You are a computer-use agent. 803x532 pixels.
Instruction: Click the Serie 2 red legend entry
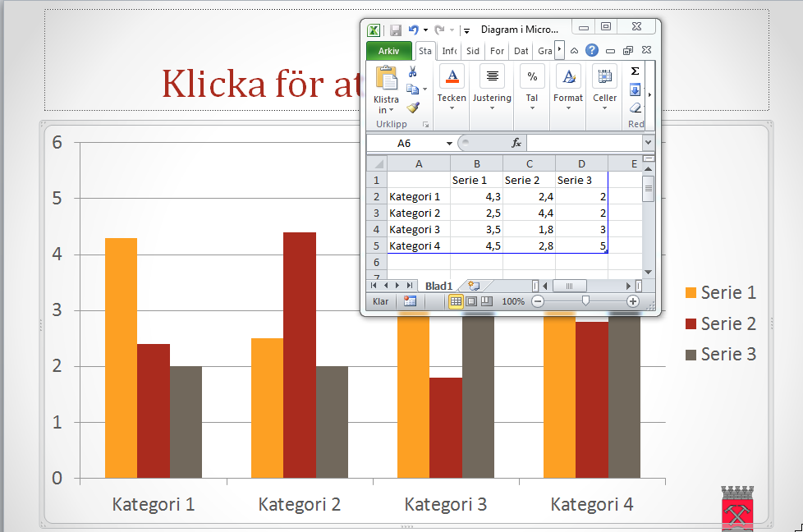point(721,323)
